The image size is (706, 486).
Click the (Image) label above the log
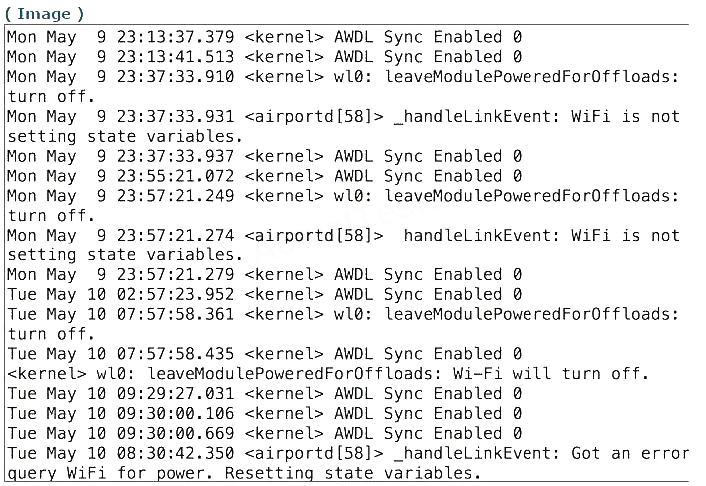pos(45,14)
